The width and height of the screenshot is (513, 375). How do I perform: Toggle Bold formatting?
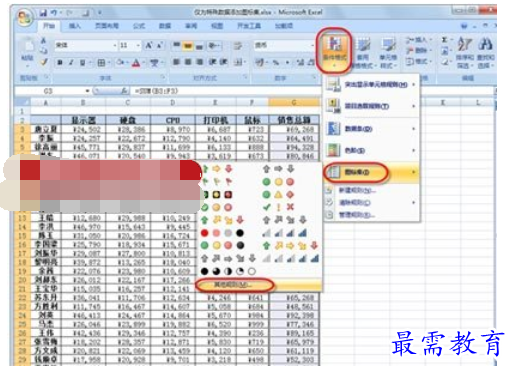pyautogui.click(x=60, y=62)
